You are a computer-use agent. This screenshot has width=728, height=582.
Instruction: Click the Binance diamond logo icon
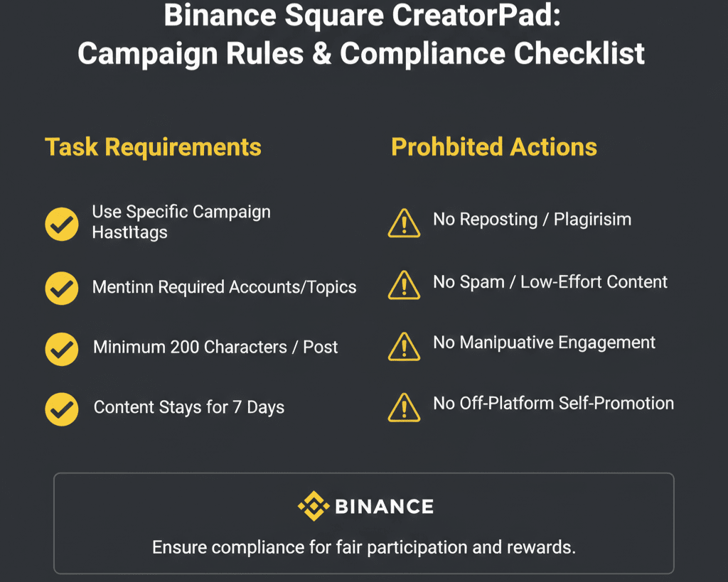(x=312, y=506)
